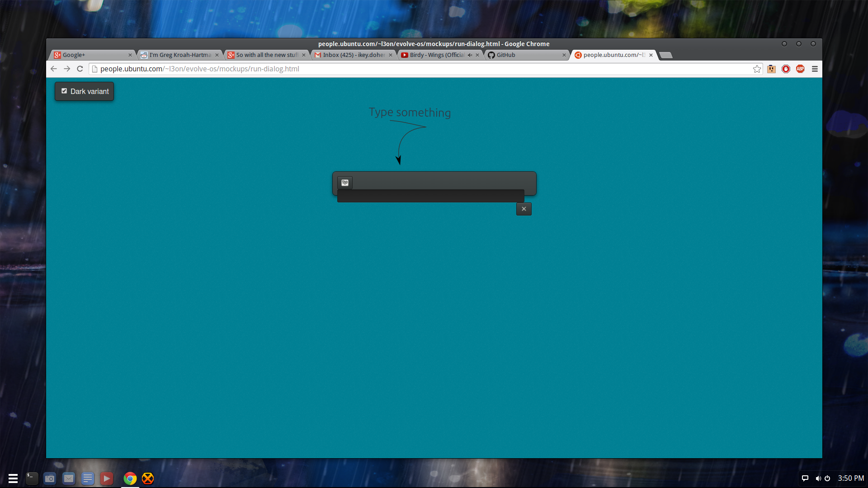This screenshot has height=488, width=868.
Task: Open the panel main menu
Action: (x=13, y=478)
